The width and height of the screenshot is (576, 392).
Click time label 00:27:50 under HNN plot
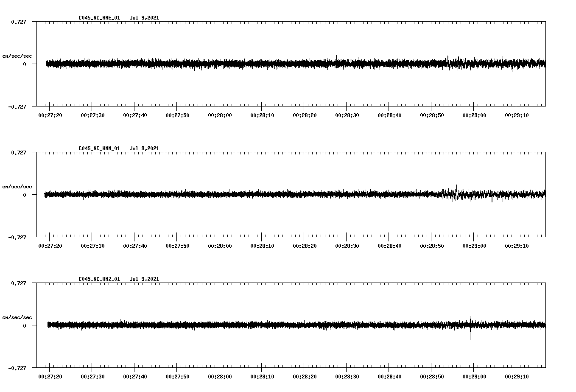point(177,246)
